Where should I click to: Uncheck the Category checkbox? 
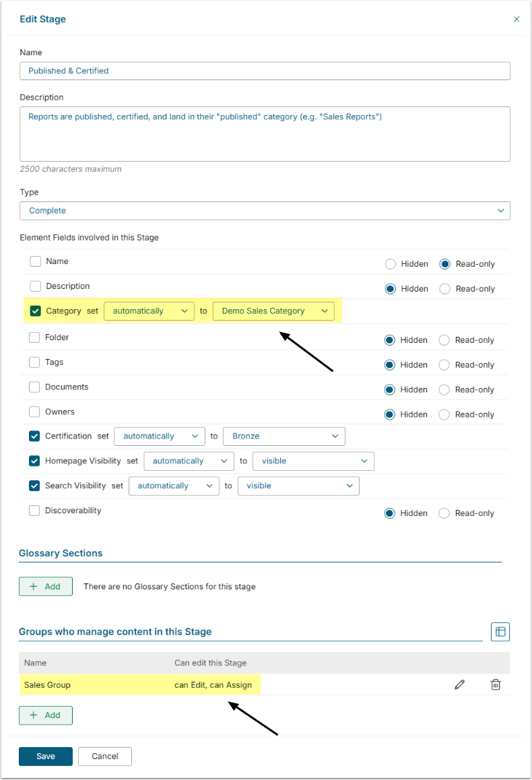(35, 311)
